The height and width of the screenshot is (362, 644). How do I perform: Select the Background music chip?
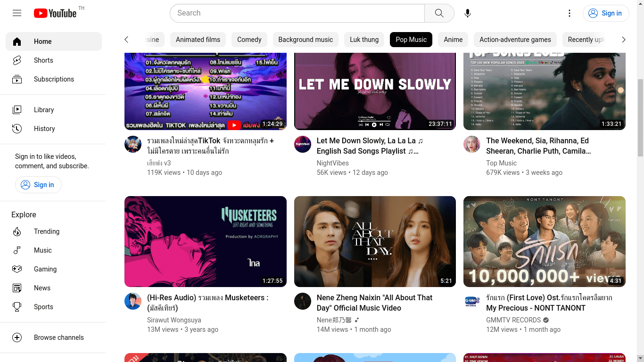(x=305, y=40)
